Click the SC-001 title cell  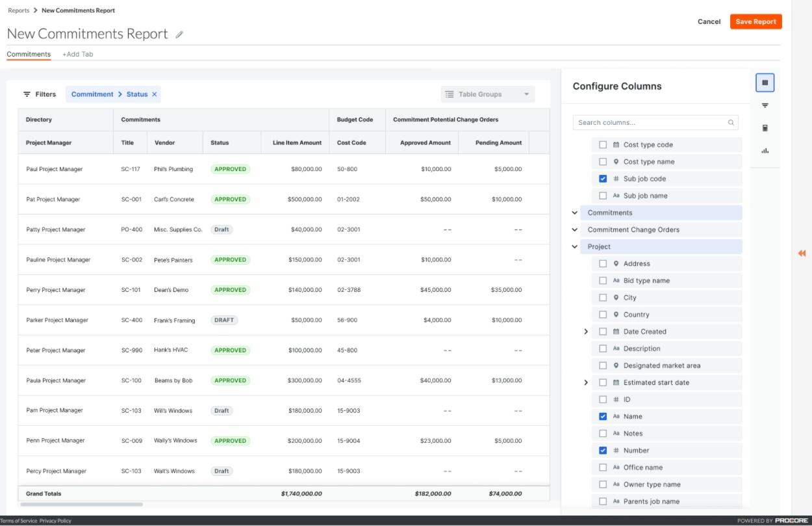coord(131,199)
